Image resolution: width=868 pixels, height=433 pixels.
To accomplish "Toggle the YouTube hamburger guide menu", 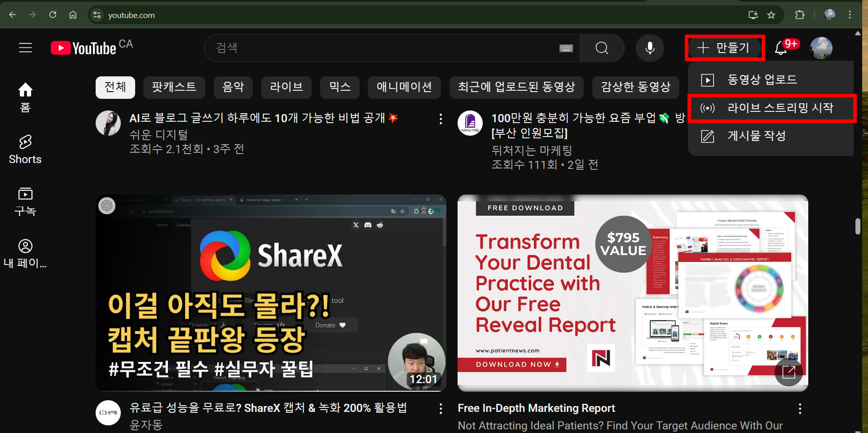I will (x=26, y=48).
